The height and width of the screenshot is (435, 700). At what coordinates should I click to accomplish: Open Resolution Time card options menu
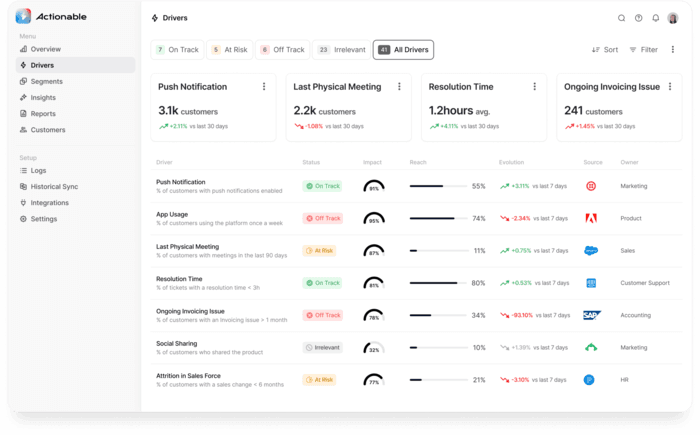(x=534, y=87)
